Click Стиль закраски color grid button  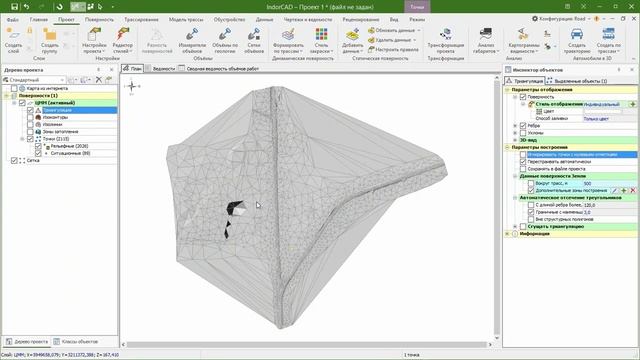pyautogui.click(x=321, y=40)
